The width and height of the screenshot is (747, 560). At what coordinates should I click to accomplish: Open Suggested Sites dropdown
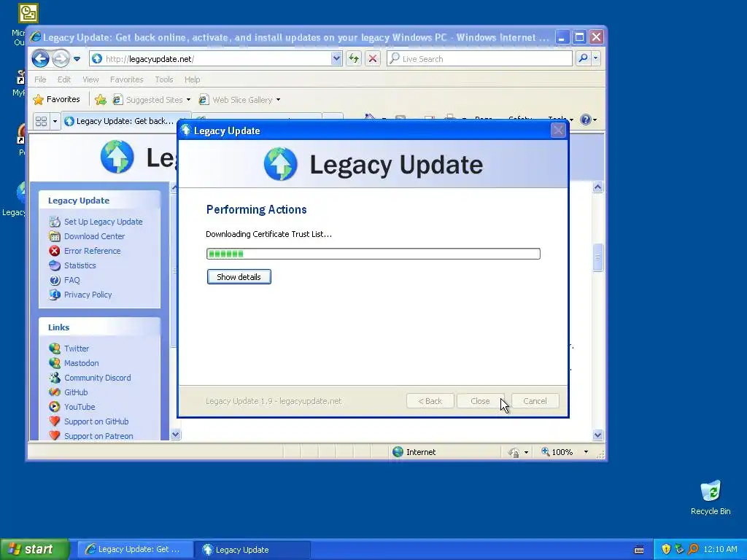151,99
